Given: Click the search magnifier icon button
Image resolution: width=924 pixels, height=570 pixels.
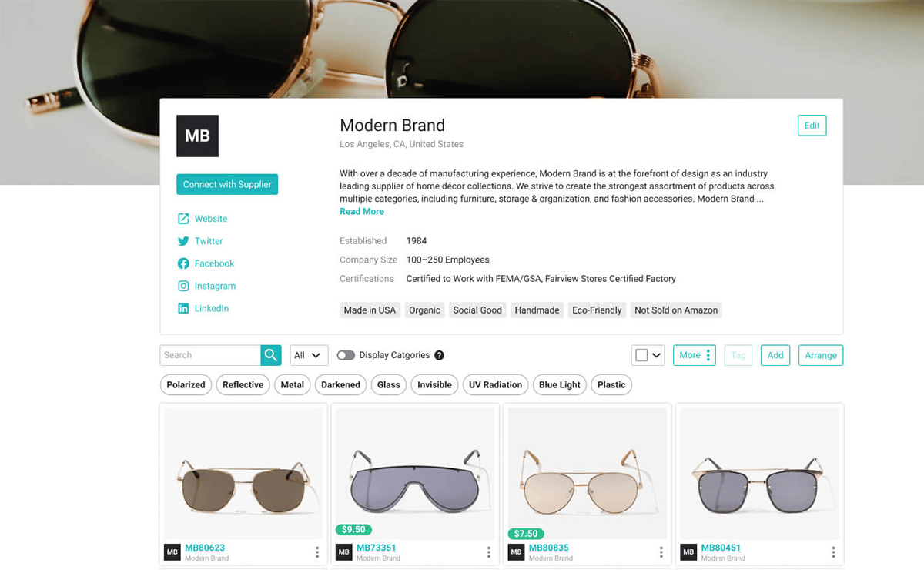Looking at the screenshot, I should [271, 355].
